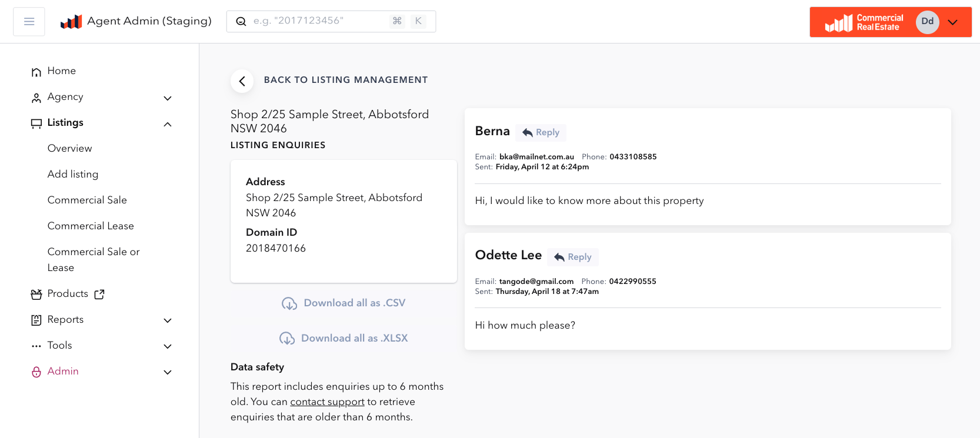Click Berna's email bka@mailnet.com.au

coord(536,157)
